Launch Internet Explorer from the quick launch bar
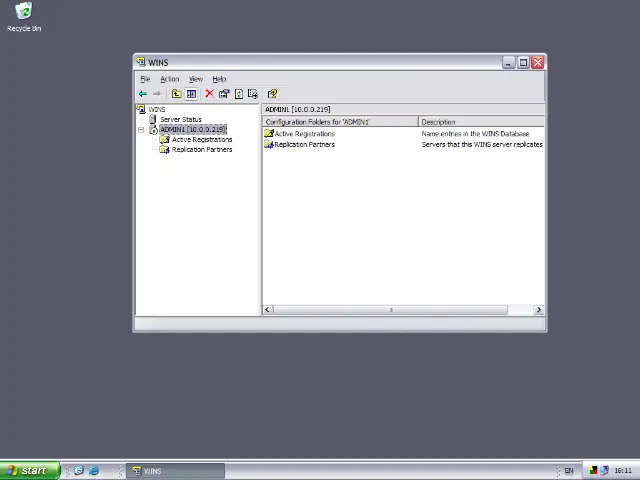Screen dimensions: 640x480 pos(93,470)
